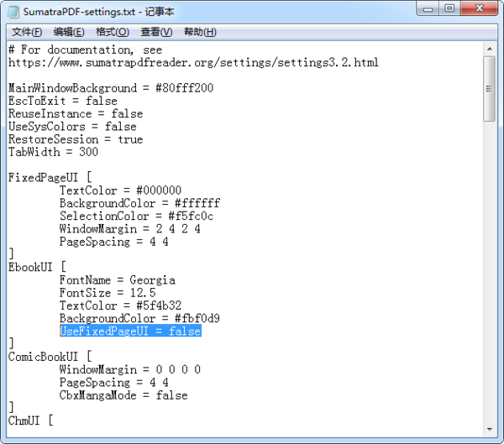Click the CbxMangaMode = false line
The width and height of the screenshot is (504, 444).
pos(123,395)
